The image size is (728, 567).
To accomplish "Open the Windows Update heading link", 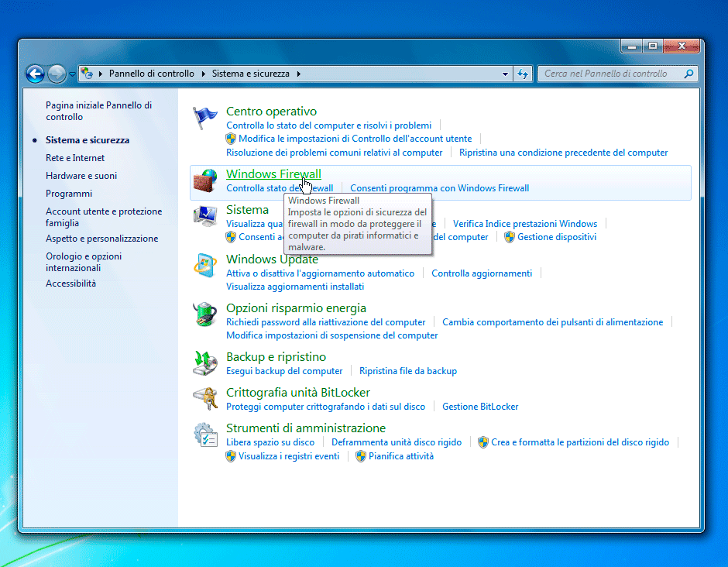I will tap(272, 259).
